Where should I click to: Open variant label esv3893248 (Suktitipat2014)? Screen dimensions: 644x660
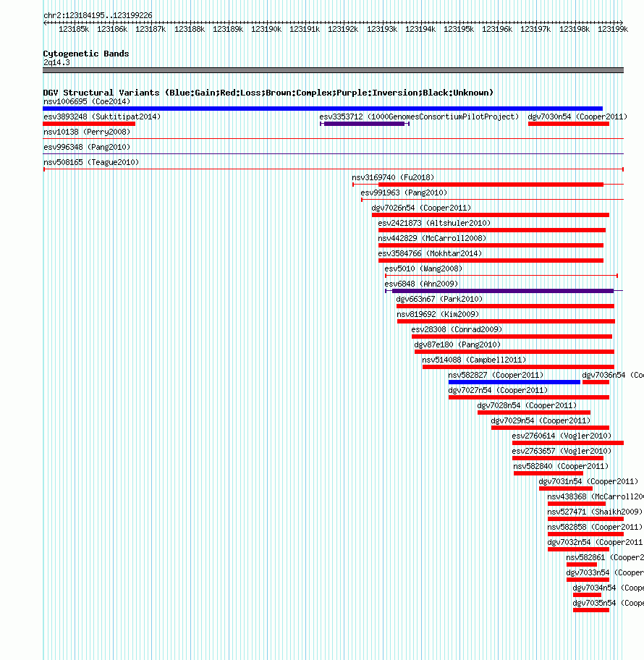(x=102, y=117)
